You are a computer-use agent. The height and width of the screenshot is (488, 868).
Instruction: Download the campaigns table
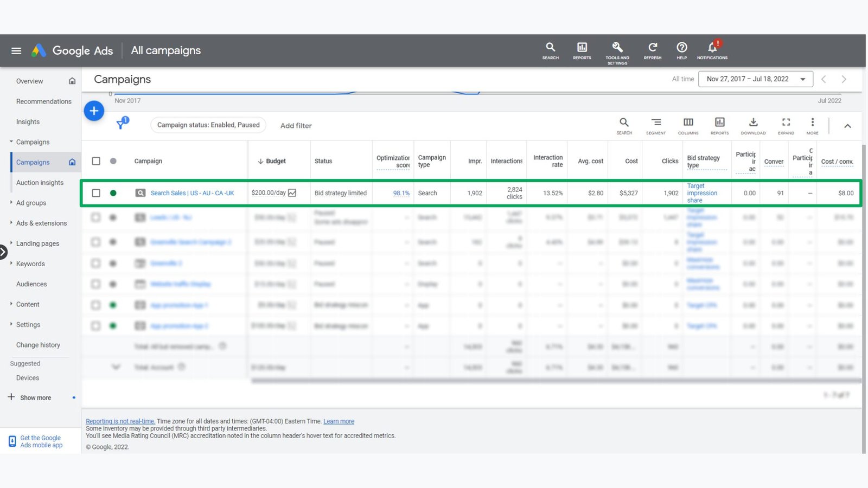point(754,126)
